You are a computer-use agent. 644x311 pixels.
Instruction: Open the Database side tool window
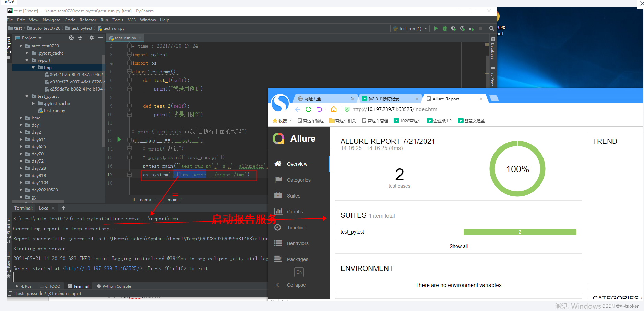[x=493, y=48]
